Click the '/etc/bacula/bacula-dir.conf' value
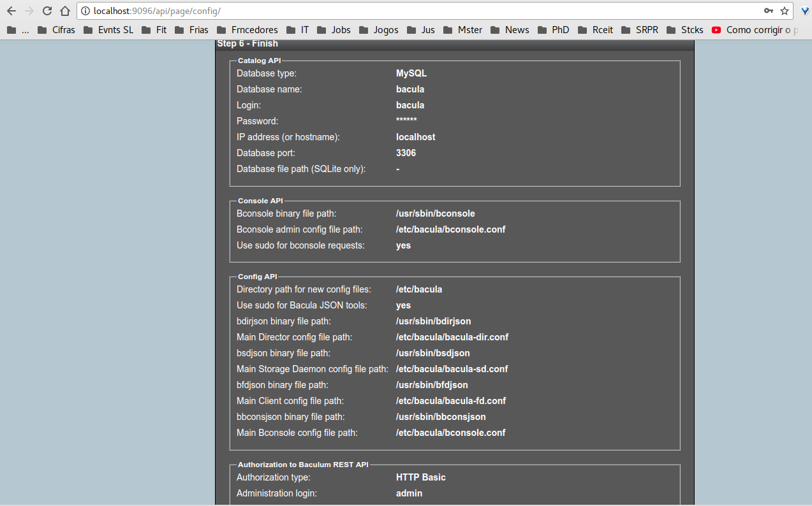This screenshot has width=812, height=506. [452, 337]
